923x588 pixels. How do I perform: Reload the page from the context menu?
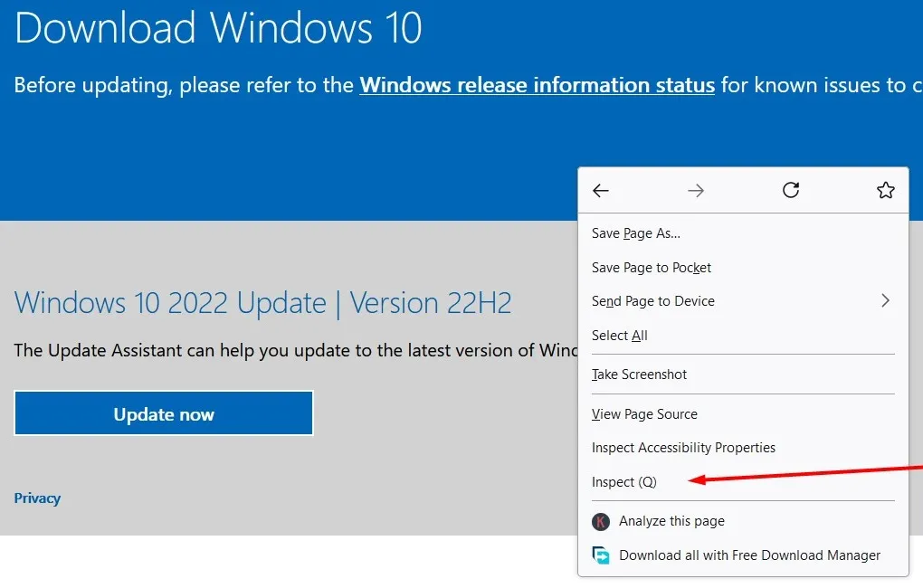pos(791,190)
